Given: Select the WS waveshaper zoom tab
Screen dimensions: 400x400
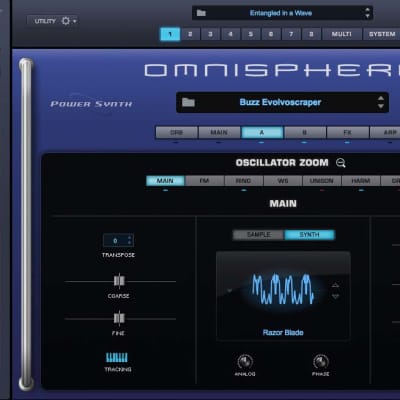Looking at the screenshot, I should click(x=283, y=181).
